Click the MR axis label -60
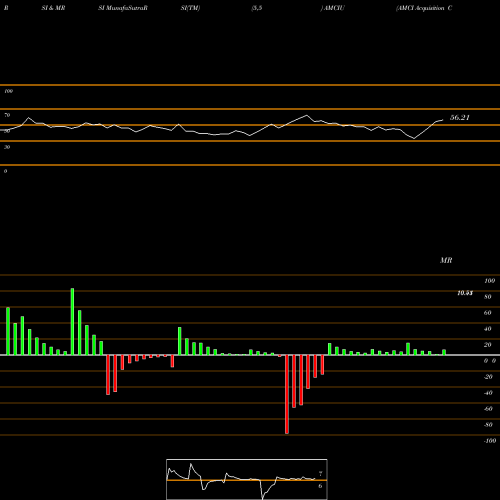The image size is (500, 500). pos(488,409)
